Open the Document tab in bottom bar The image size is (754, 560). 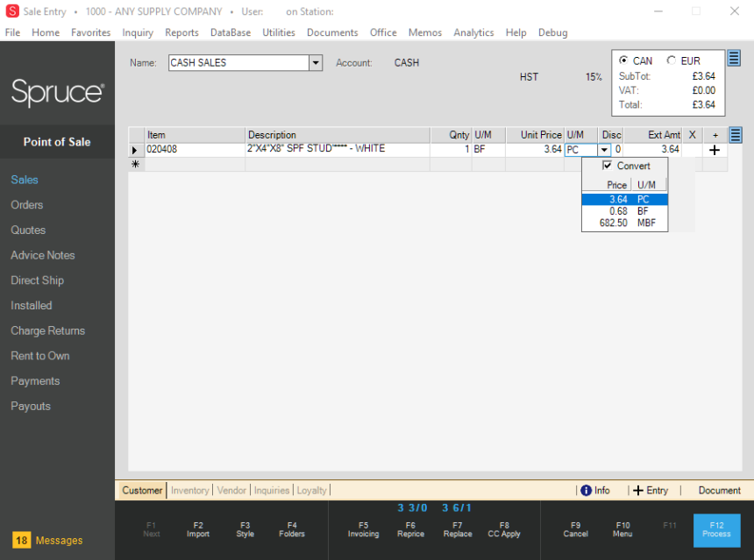720,490
